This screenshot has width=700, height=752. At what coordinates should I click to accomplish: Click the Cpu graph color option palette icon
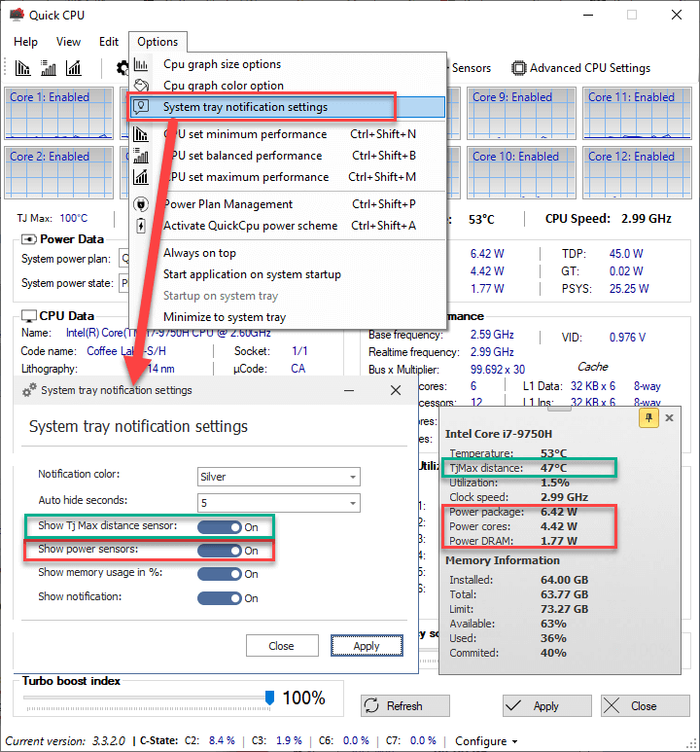[141, 86]
